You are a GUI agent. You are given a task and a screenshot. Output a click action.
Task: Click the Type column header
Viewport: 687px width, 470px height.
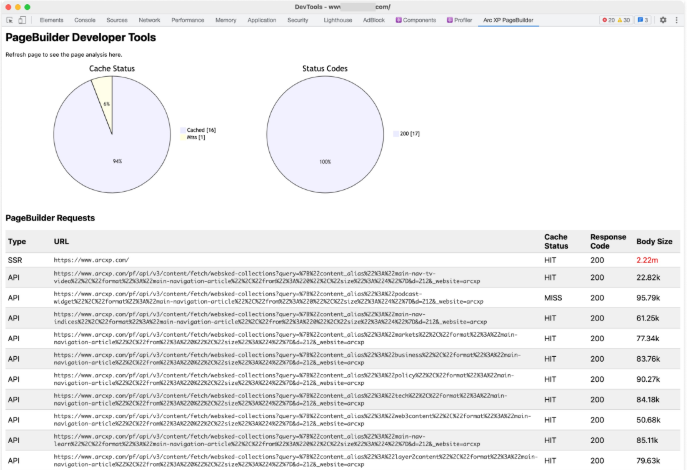click(17, 241)
